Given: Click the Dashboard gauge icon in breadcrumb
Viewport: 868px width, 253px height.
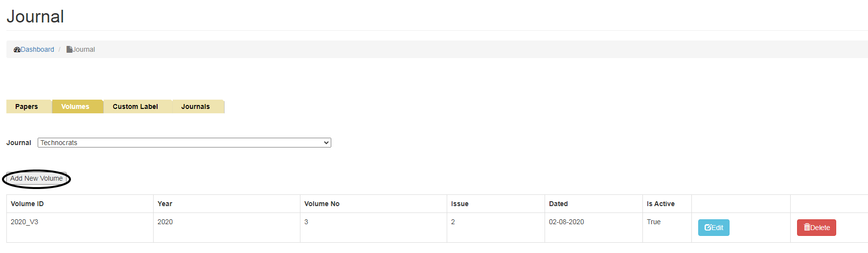Looking at the screenshot, I should [17, 50].
